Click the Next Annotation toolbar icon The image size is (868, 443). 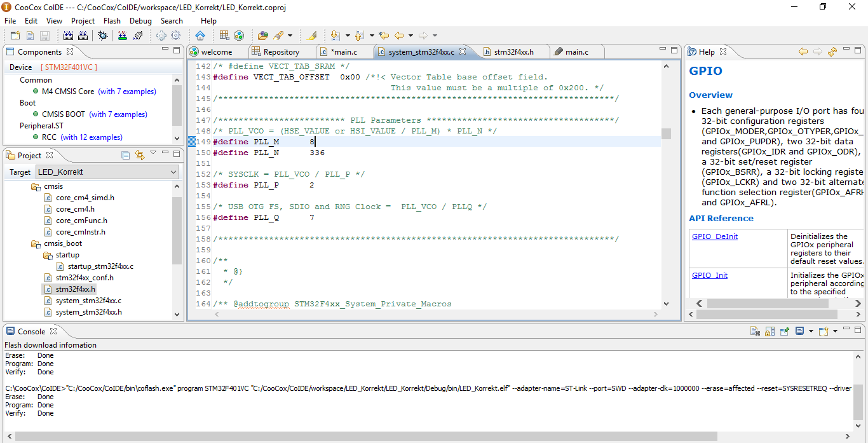[335, 36]
